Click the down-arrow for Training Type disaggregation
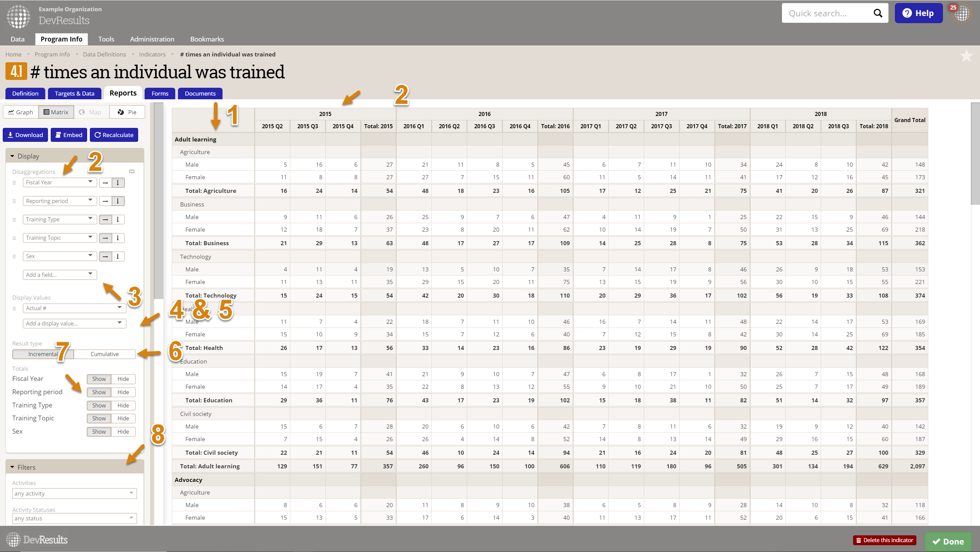The image size is (980, 552). [118, 219]
